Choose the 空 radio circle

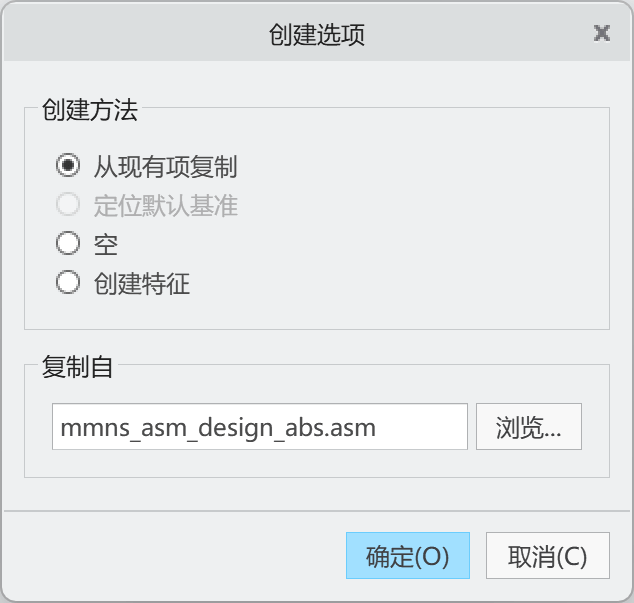point(68,243)
